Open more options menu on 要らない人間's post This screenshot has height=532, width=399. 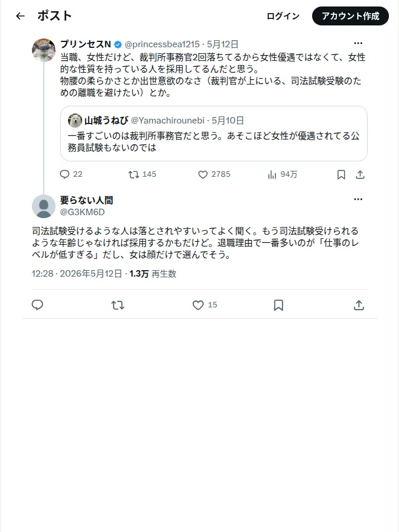(358, 199)
